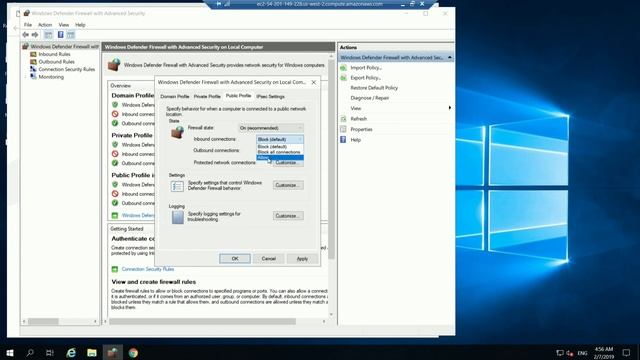Click Customize for Settings section
Image resolution: width=640 pixels, height=360 pixels.
pos(288,185)
